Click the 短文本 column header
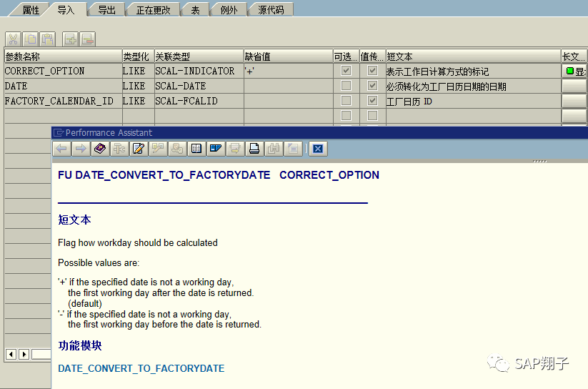The image size is (588, 389). coord(473,56)
